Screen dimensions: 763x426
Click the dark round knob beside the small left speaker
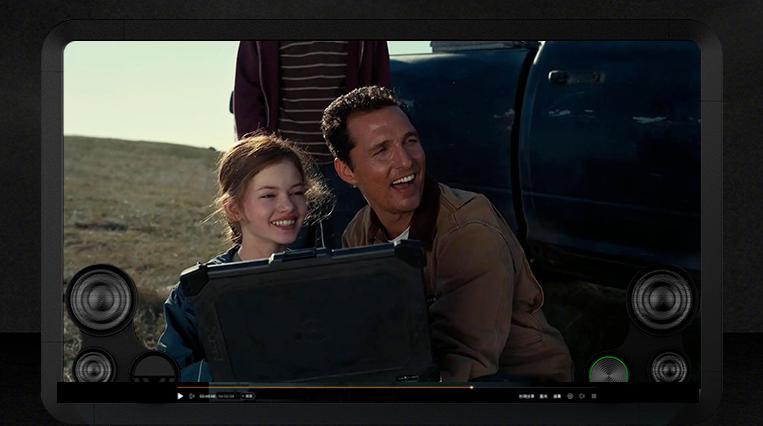click(x=154, y=368)
